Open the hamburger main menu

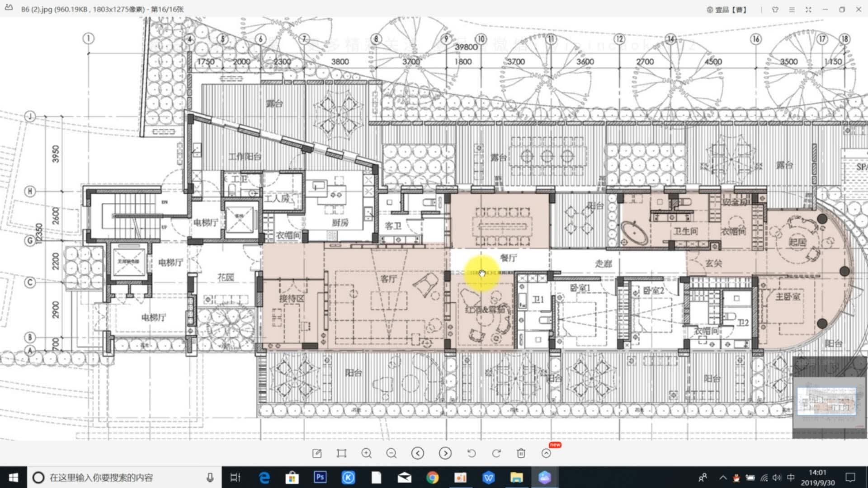(792, 9)
